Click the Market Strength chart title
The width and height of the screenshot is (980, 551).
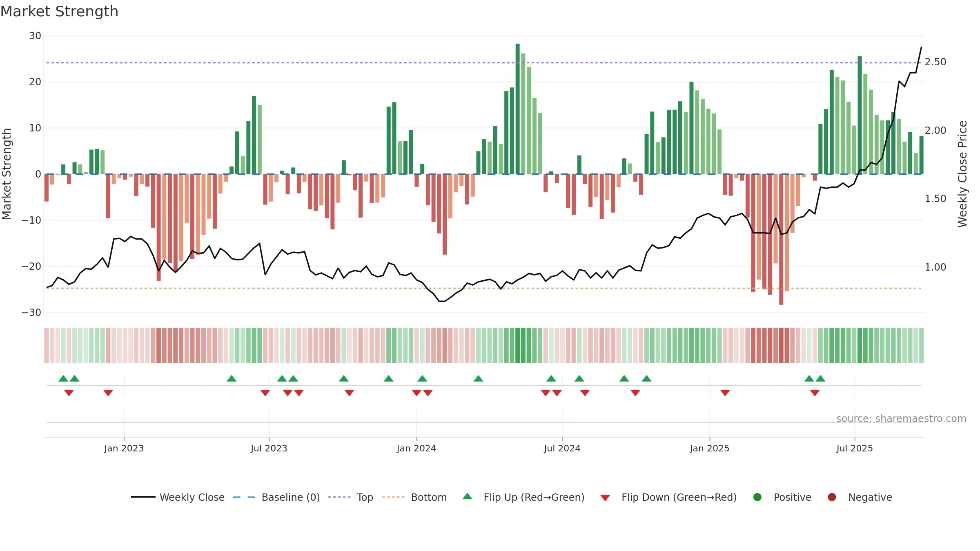59,11
